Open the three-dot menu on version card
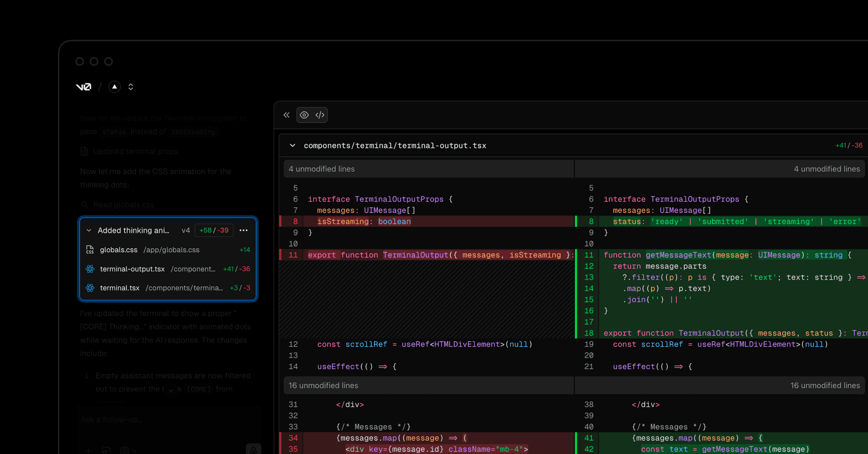The width and height of the screenshot is (868, 454). pos(244,230)
